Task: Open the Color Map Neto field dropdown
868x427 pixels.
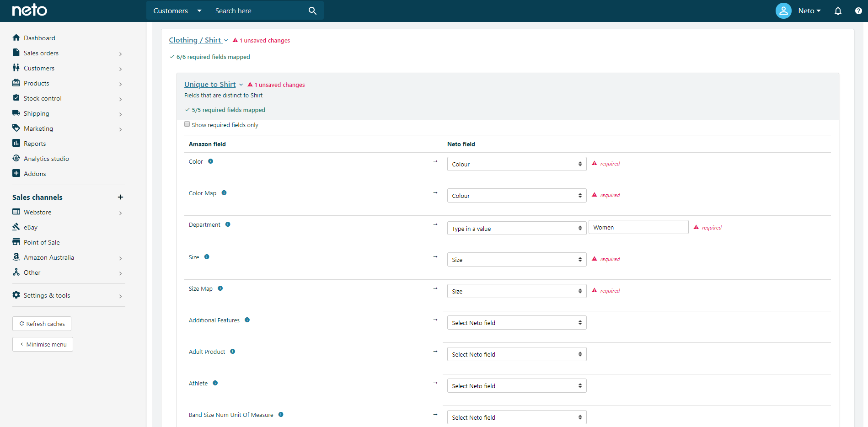Action: pos(517,196)
